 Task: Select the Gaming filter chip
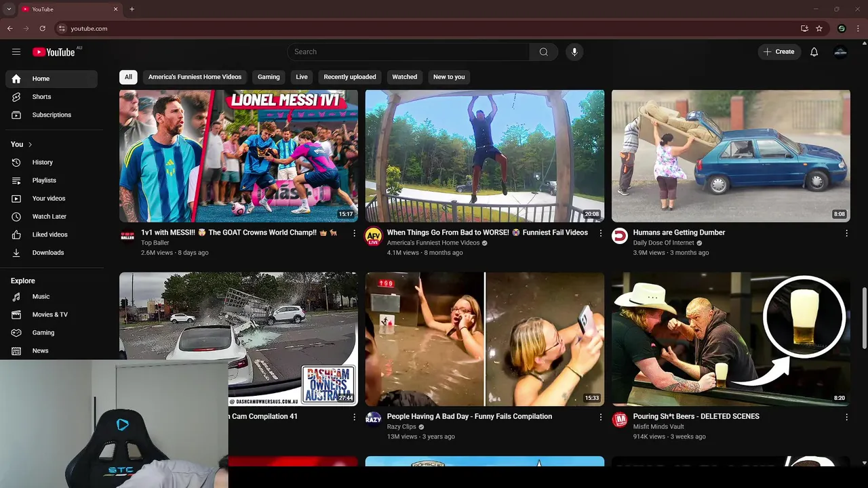point(269,77)
